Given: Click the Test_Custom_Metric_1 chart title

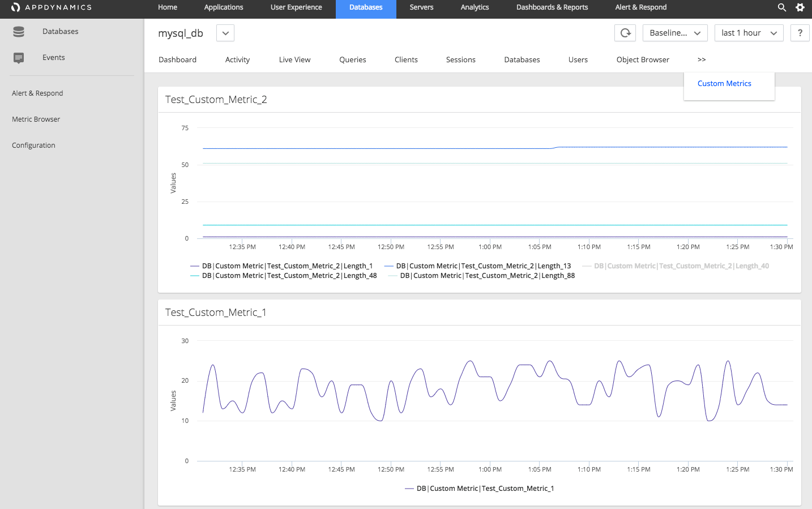Looking at the screenshot, I should (x=216, y=313).
